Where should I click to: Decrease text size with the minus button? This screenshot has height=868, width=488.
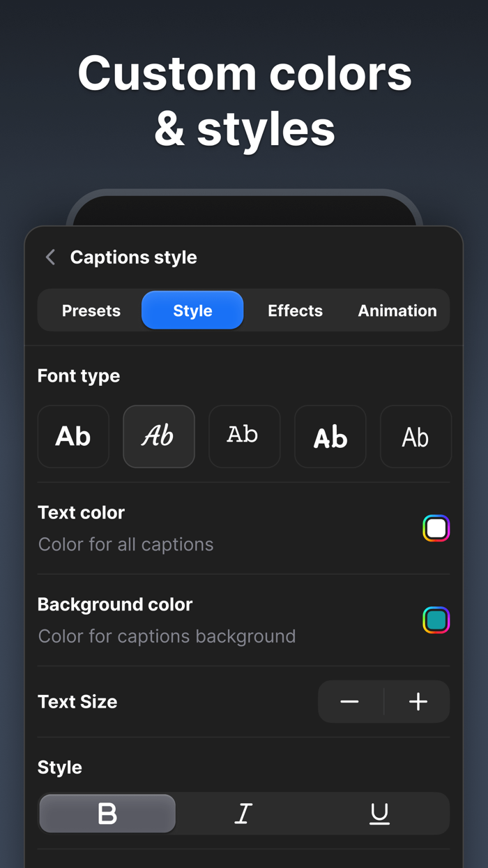pos(350,702)
